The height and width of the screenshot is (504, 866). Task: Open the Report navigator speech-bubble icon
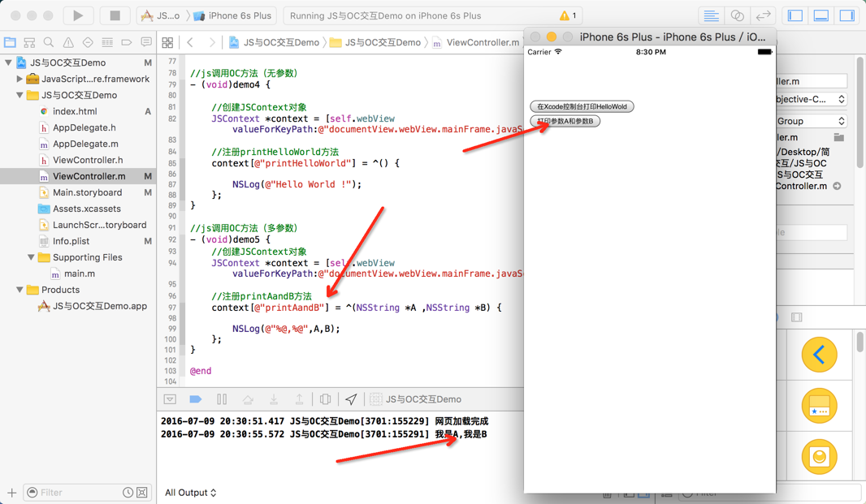(146, 42)
